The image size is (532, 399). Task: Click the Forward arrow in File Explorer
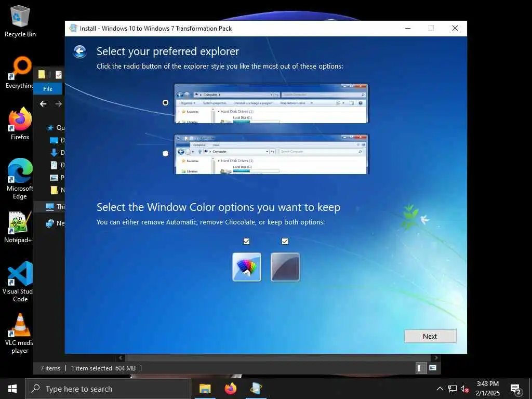point(58,104)
